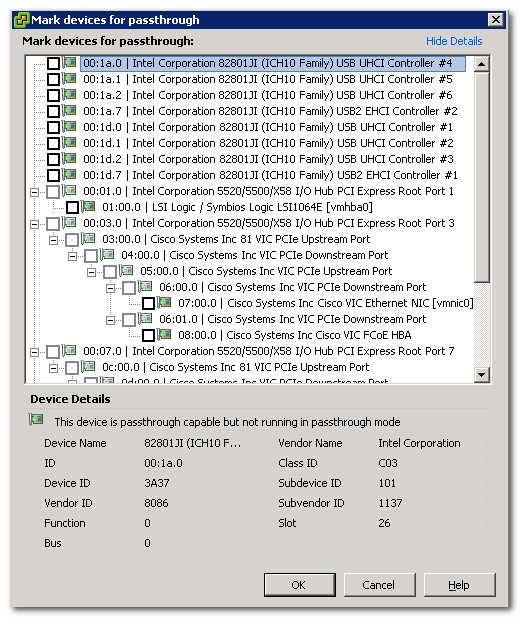
Task: Click the Hide Details link
Action: point(454,41)
